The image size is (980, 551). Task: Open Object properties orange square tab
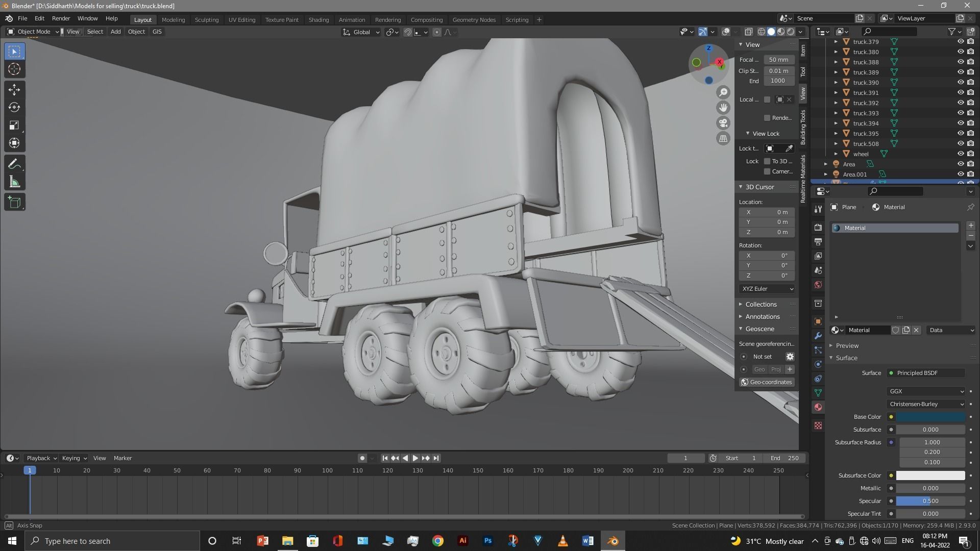[x=818, y=321]
